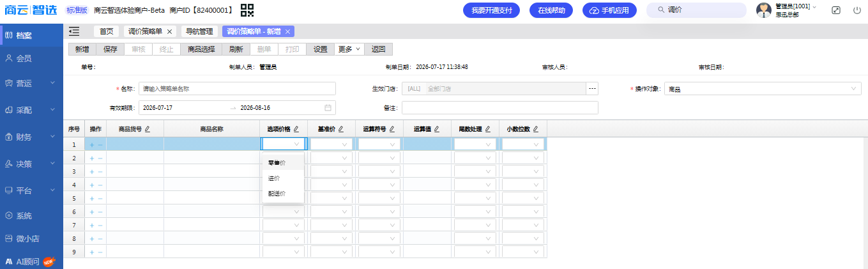Open the 档案 sidebar section
Viewport: 868px width, 269px height.
coord(31,35)
